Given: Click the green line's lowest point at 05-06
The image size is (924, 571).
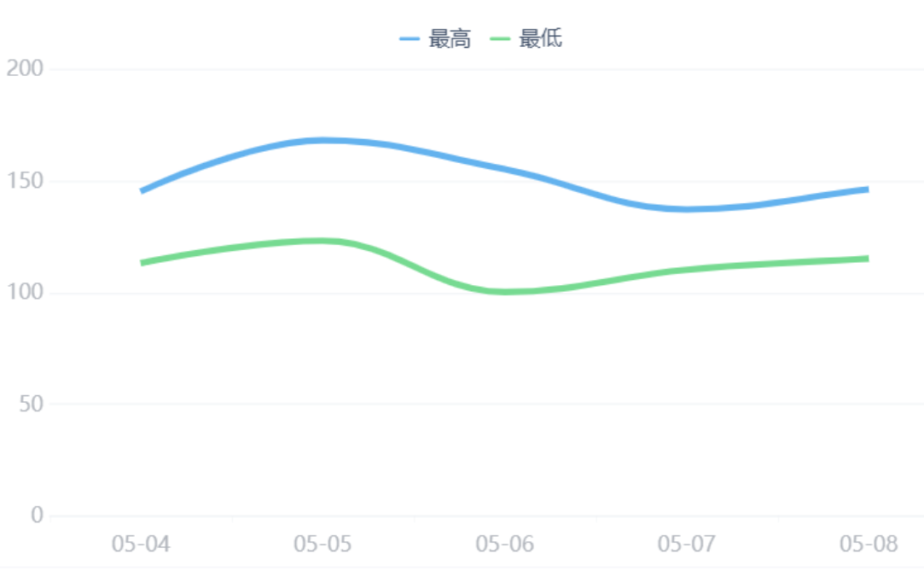Looking at the screenshot, I should tap(504, 292).
